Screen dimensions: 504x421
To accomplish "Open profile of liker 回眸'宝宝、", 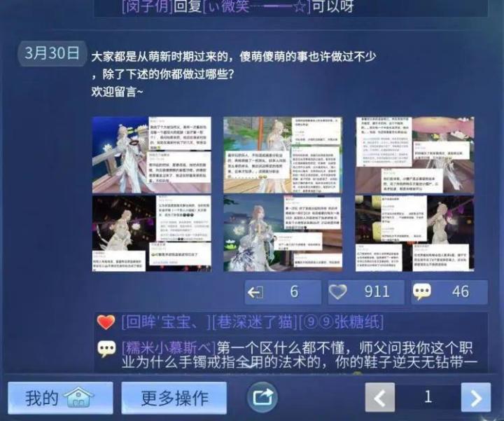I will coord(166,322).
